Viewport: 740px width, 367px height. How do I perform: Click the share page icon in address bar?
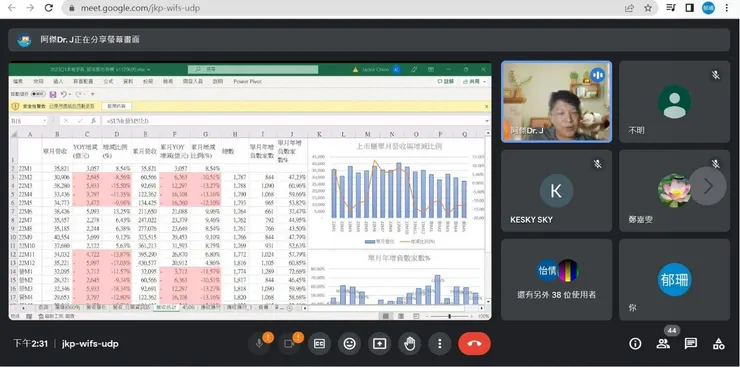[629, 8]
